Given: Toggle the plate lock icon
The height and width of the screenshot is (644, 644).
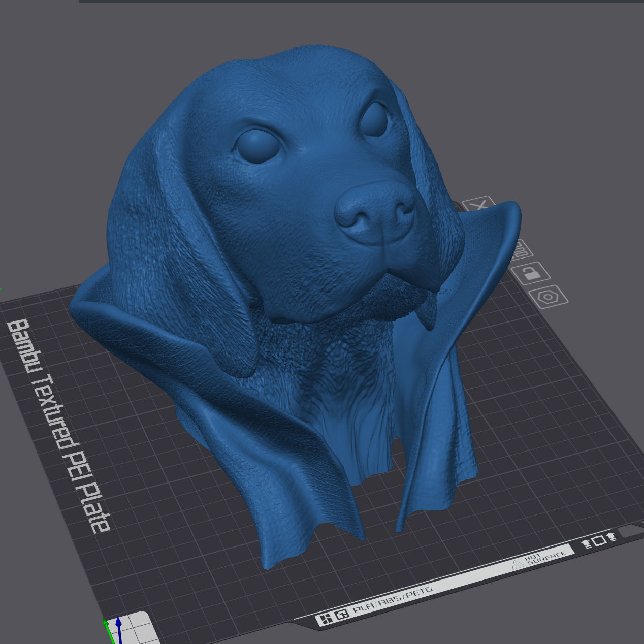Looking at the screenshot, I should (x=531, y=273).
